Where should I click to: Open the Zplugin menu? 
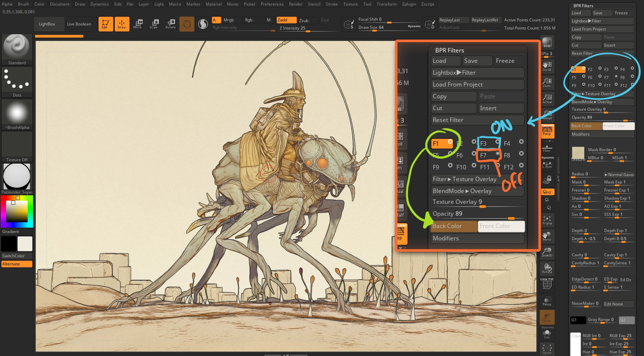[x=409, y=4]
